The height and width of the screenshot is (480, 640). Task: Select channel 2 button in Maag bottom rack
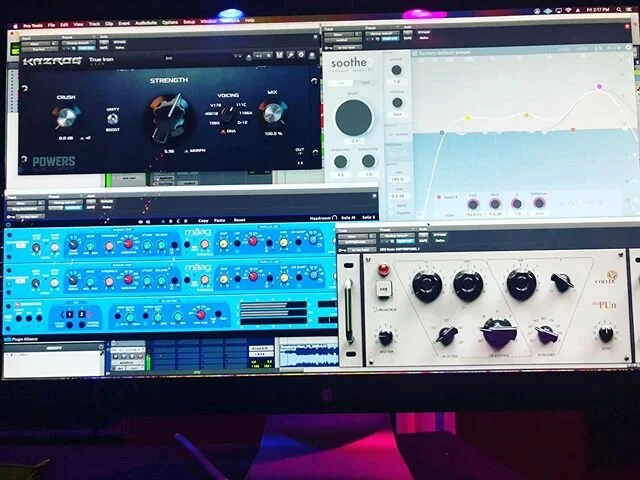(x=82, y=314)
